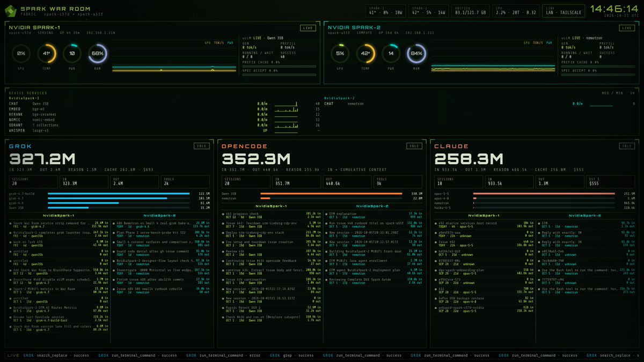Open 'GoPro USB backups restore' Claude session

point(483,299)
